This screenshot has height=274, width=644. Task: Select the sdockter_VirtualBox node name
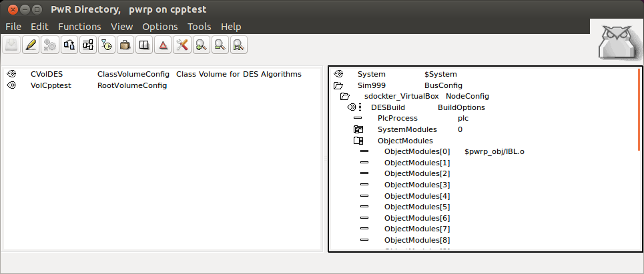click(402, 97)
